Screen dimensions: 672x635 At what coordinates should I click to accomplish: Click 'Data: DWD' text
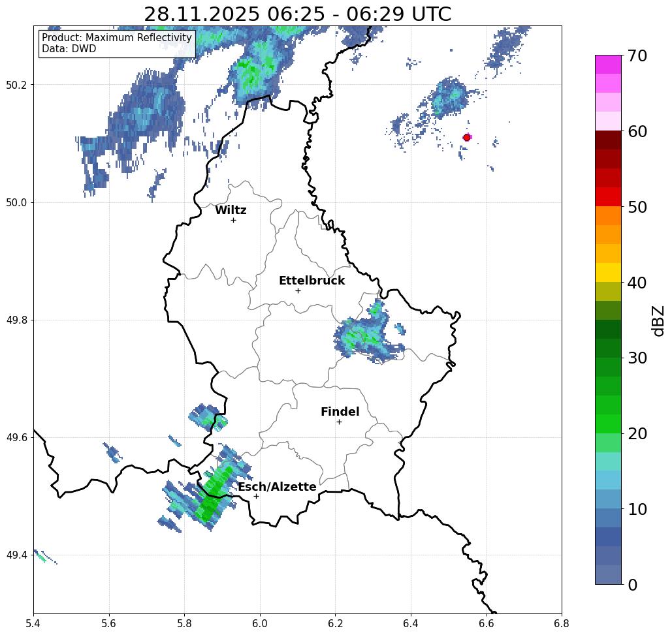69,49
